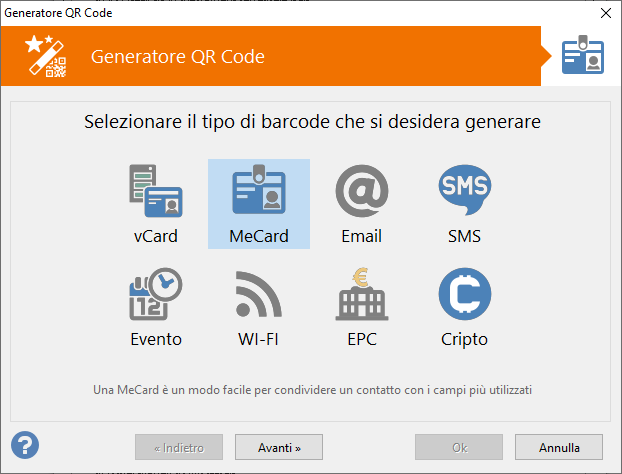
Task: Select the WI-FI signal icon
Action: click(258, 295)
